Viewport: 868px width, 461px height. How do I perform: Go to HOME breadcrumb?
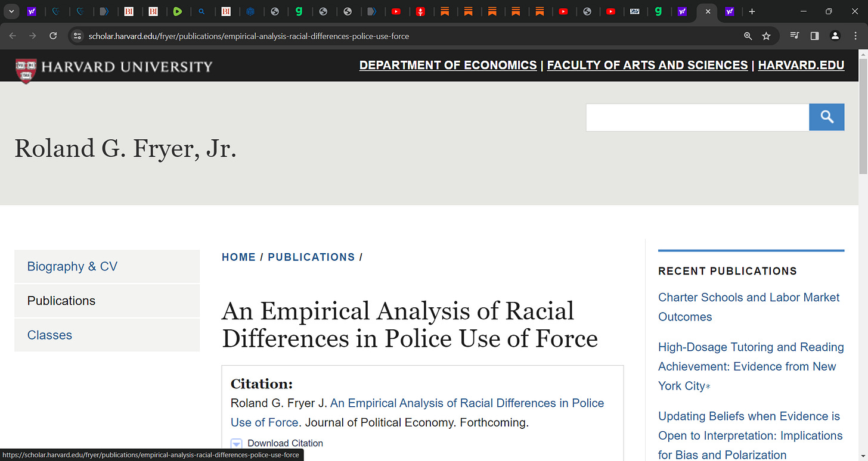(238, 257)
